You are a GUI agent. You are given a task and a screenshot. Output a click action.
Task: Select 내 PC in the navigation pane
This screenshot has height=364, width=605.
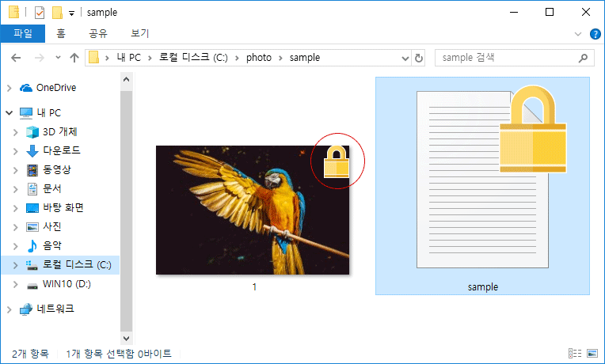click(x=48, y=113)
